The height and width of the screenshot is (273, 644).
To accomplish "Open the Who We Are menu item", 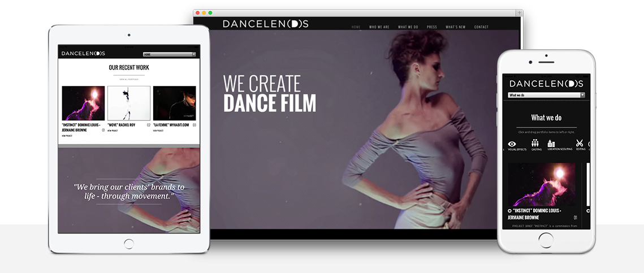I will [x=379, y=27].
